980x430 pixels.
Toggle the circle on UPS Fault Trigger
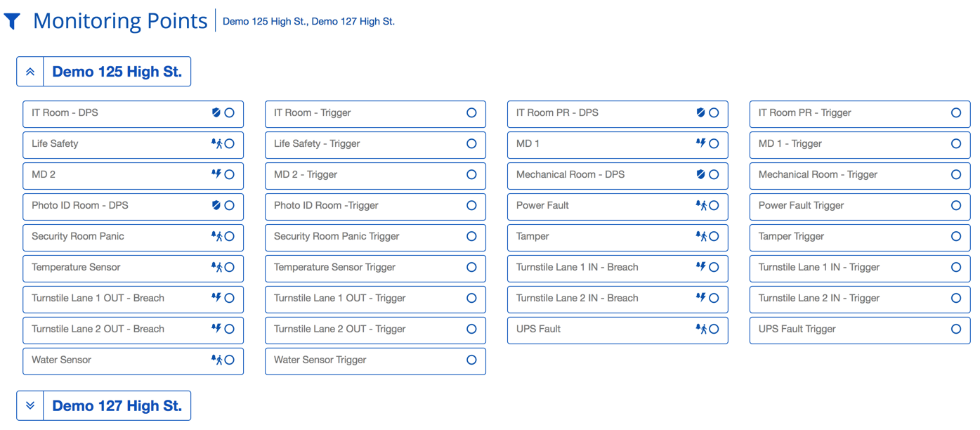(955, 330)
